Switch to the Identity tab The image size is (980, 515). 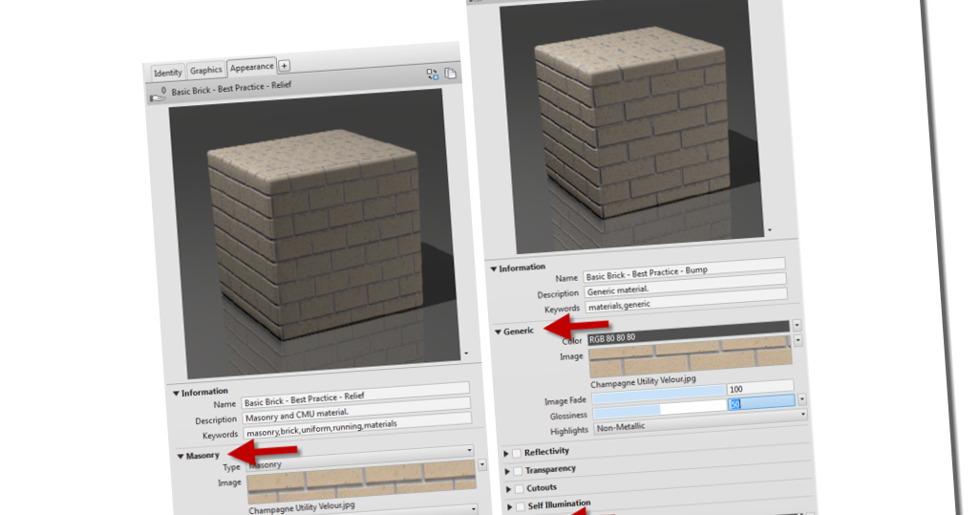167,73
